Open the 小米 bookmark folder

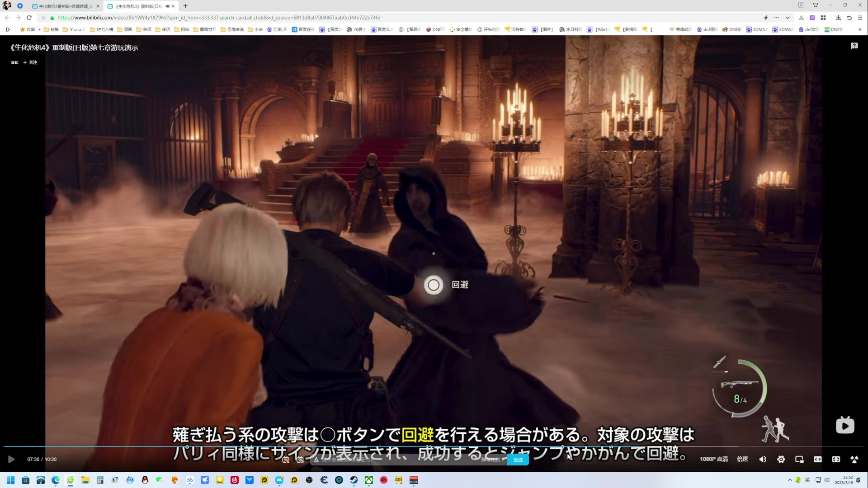(x=255, y=29)
